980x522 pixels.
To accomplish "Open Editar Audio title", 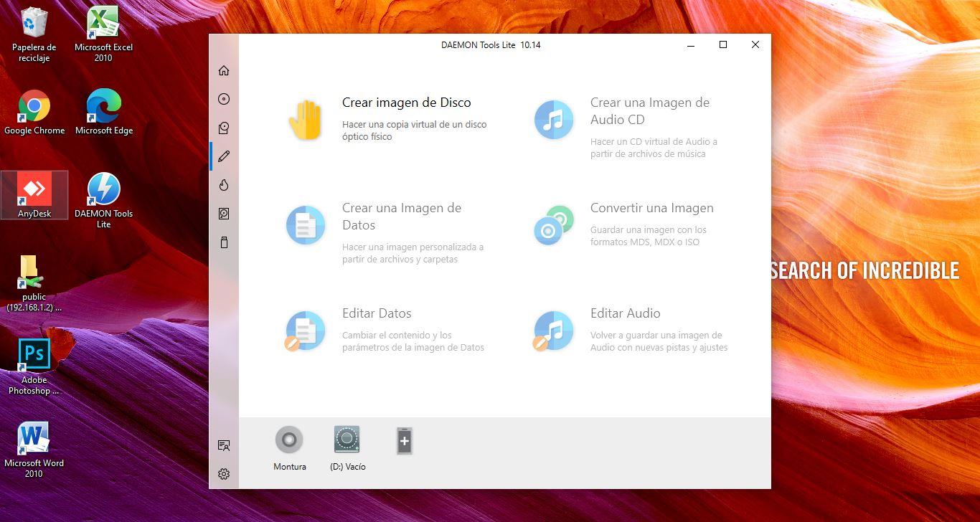I will pyautogui.click(x=626, y=313).
